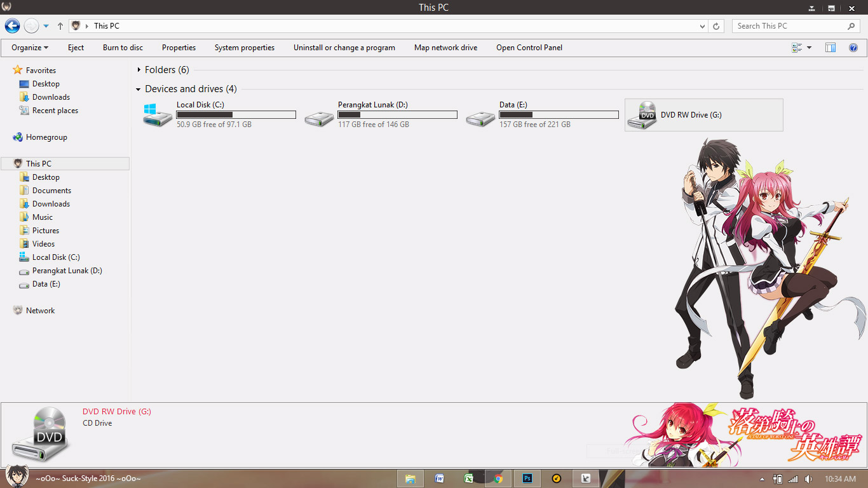Select the Local Disk (C:) drive icon
The width and height of the screenshot is (868, 488).
click(157, 115)
